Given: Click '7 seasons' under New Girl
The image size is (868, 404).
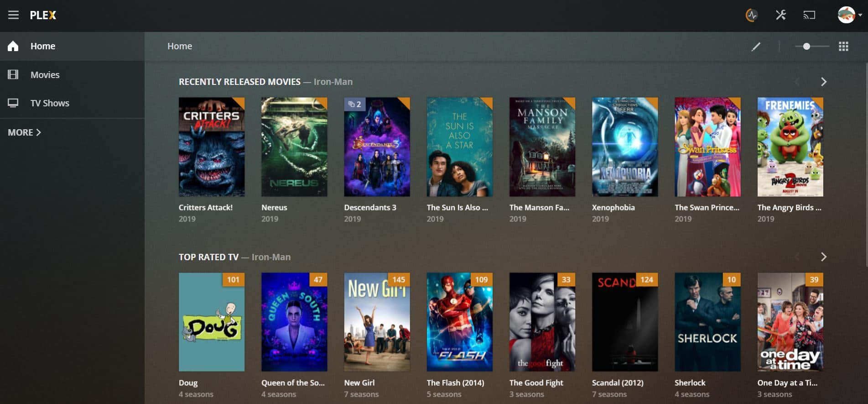Looking at the screenshot, I should pyautogui.click(x=361, y=394).
